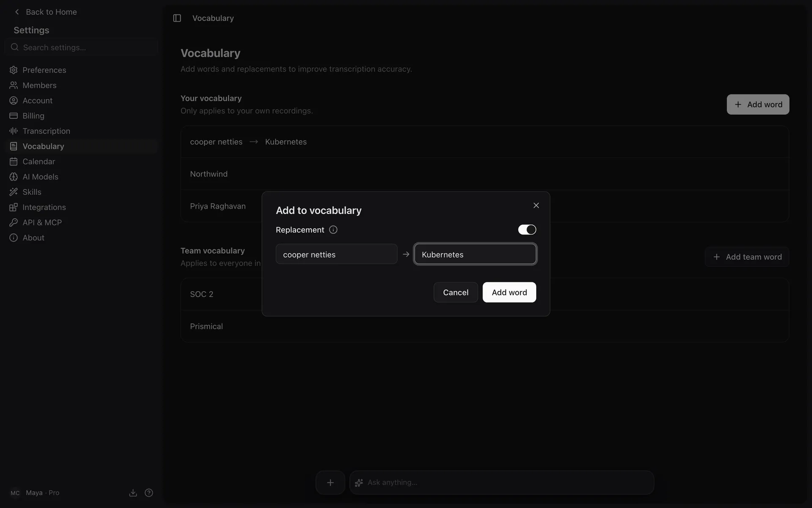This screenshot has width=812, height=508.
Task: Click the Members people icon
Action: coord(14,85)
